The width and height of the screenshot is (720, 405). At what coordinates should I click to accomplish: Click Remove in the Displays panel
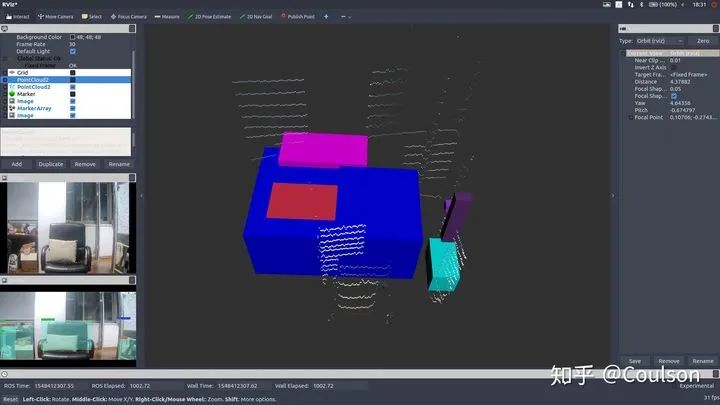pos(85,164)
